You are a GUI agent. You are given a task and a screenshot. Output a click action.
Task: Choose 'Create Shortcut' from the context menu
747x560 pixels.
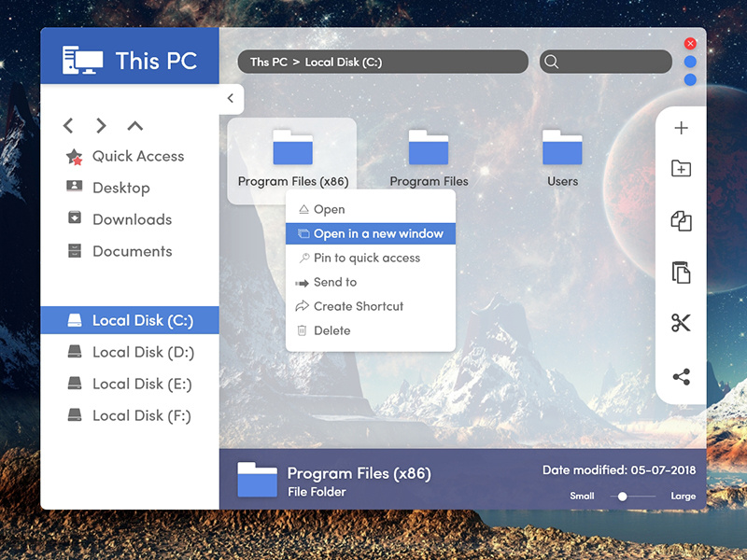click(371, 306)
